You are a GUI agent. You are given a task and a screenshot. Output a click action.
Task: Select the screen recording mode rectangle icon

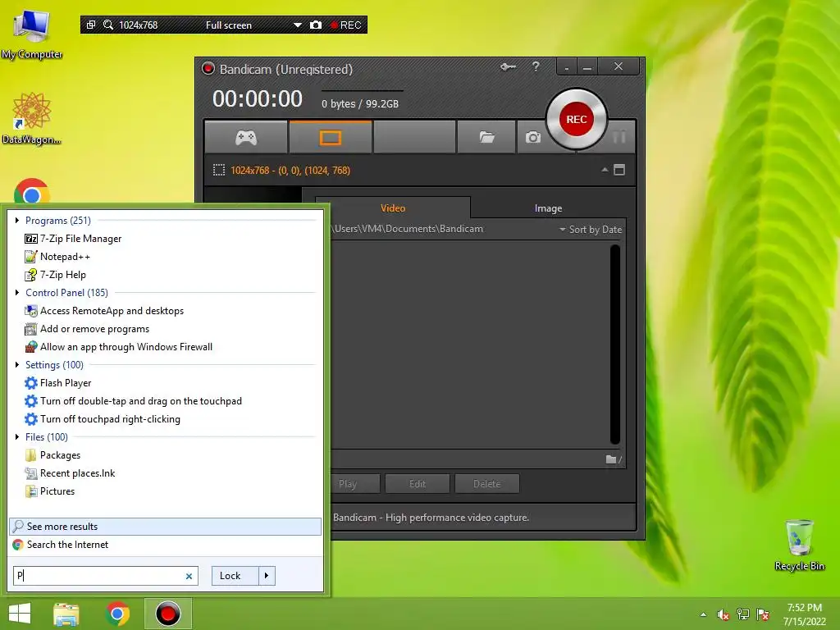pos(330,138)
